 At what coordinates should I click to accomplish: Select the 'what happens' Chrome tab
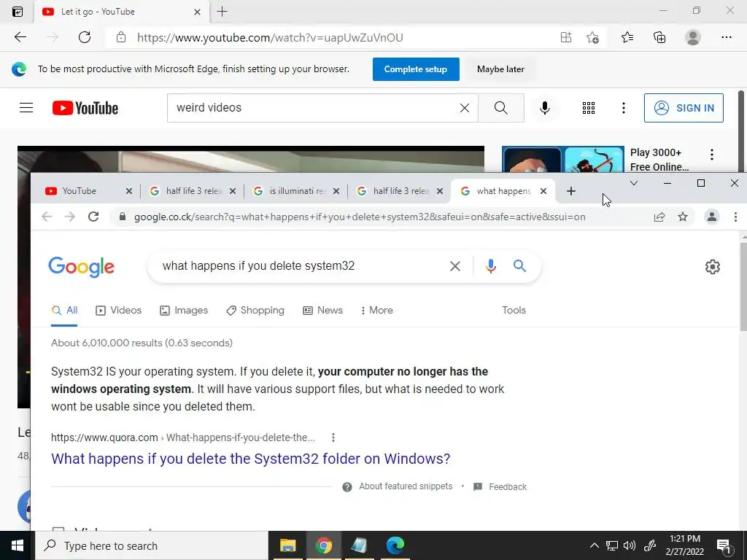(503, 191)
